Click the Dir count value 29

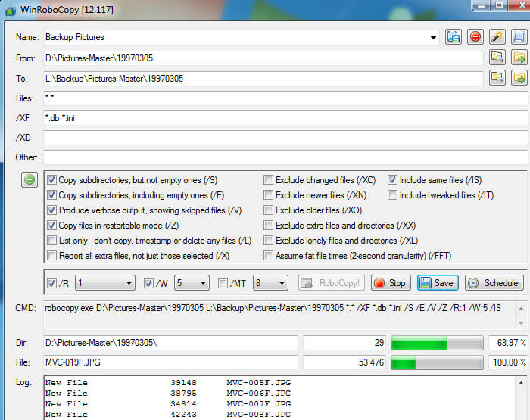[x=344, y=343]
